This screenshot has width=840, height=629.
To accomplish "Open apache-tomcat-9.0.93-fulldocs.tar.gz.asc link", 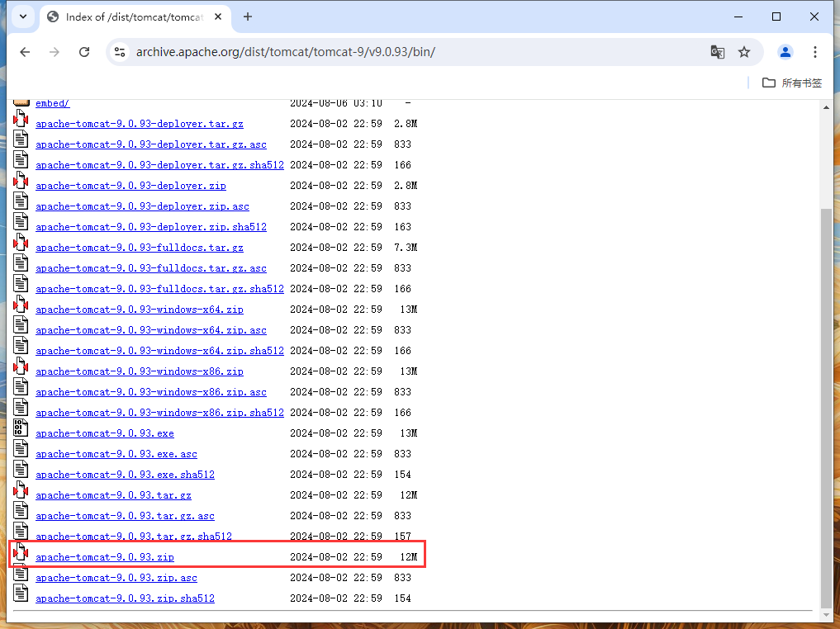I will 151,268.
